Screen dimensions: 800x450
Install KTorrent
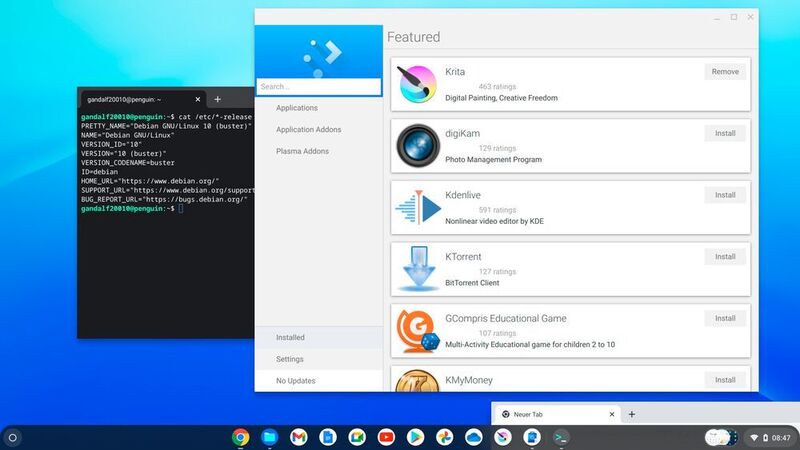tap(725, 257)
